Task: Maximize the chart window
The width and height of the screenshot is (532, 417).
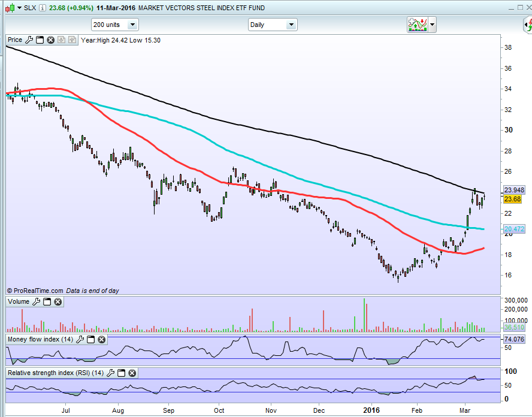Action: coord(520,7)
